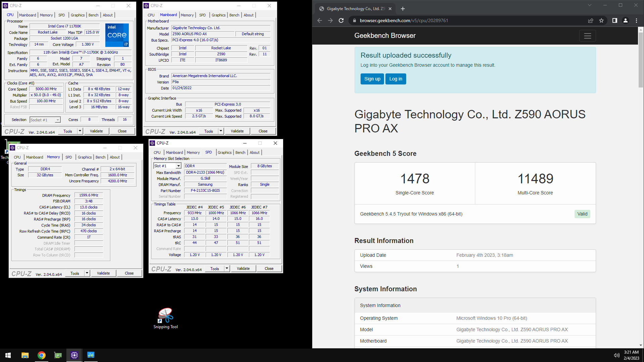Click Close button in Mainboard window

(x=263, y=131)
